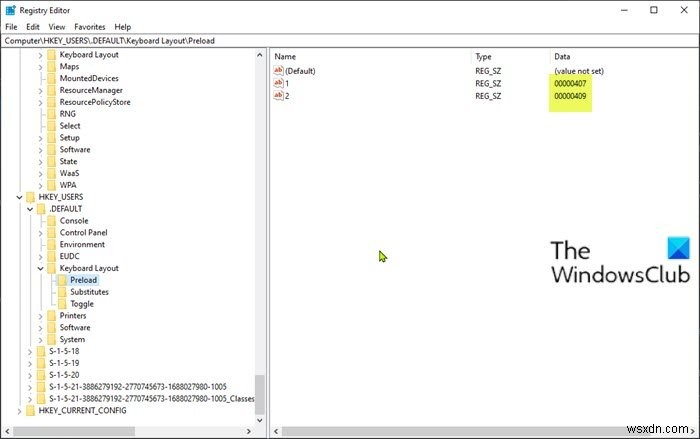This screenshot has height=439, width=700.
Task: Expand the HKEY_CURRENT_CONFIG hive
Action: 19,410
